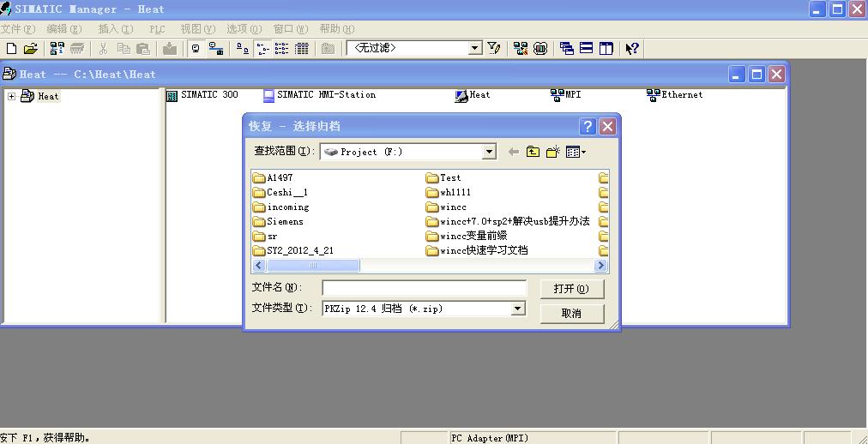The image size is (868, 444).
Task: Click the file list scroll-right arrow
Action: coord(601,266)
